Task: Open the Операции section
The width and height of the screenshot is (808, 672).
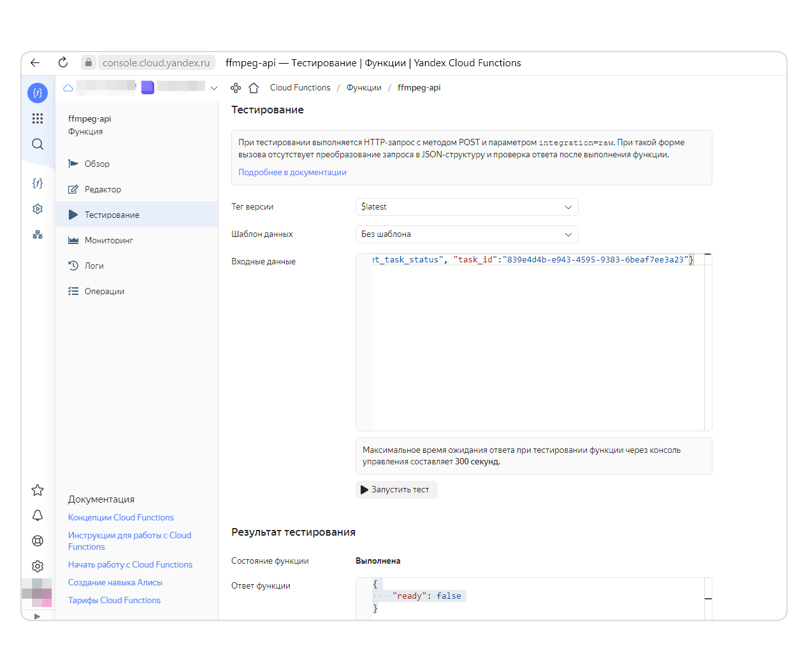Action: pos(136,291)
